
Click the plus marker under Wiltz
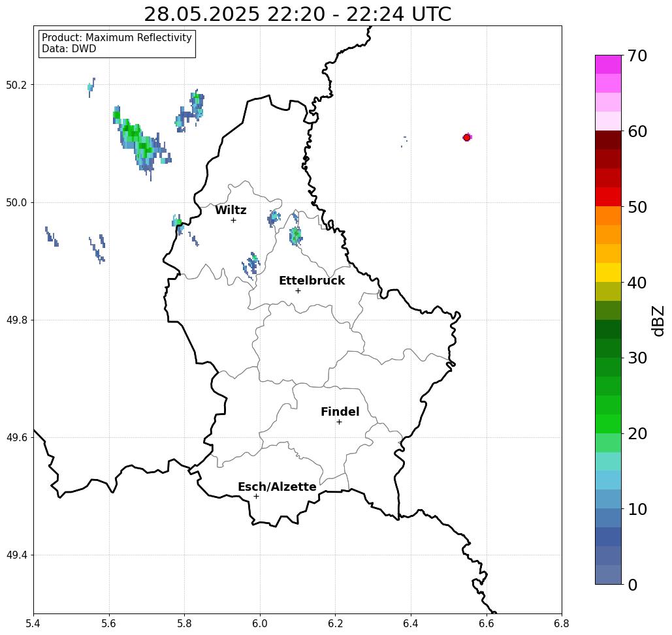(x=234, y=221)
